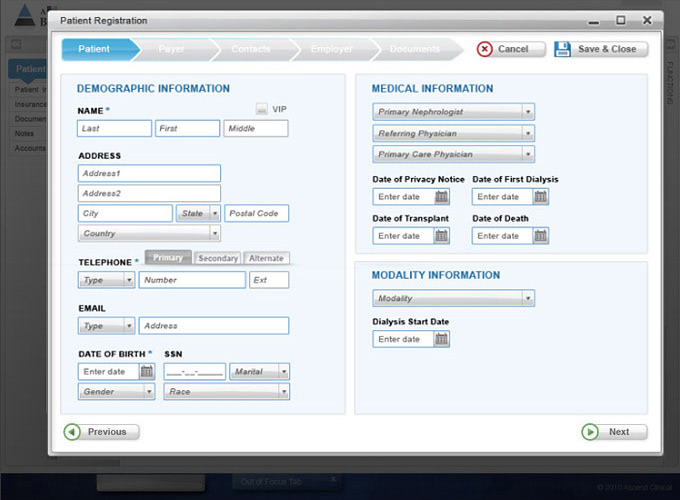
Task: Select the Patient wizard step
Action: pos(101,49)
